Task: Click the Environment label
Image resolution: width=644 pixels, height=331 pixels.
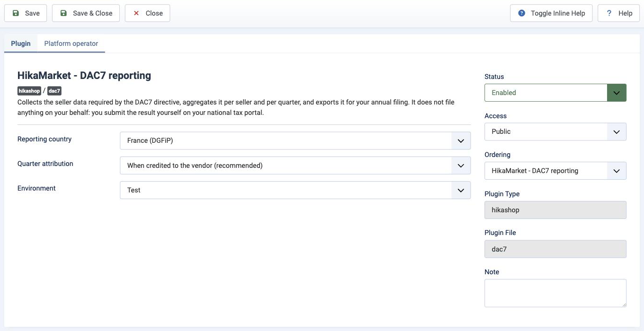Action: [36, 188]
